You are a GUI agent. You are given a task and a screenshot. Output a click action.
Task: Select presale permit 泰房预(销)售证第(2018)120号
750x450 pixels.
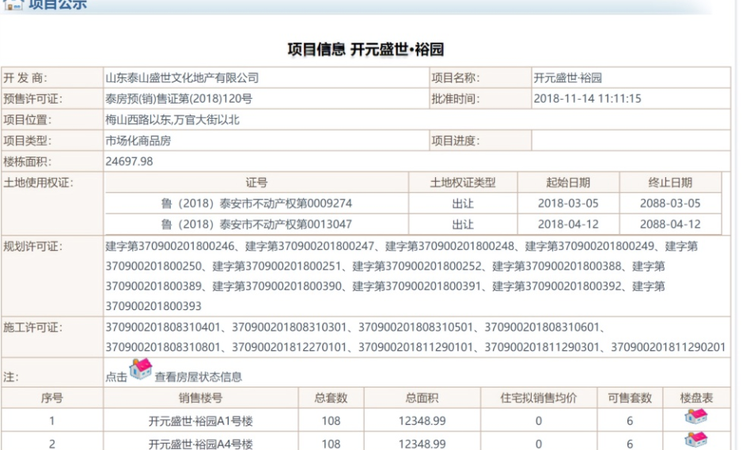[x=178, y=99]
